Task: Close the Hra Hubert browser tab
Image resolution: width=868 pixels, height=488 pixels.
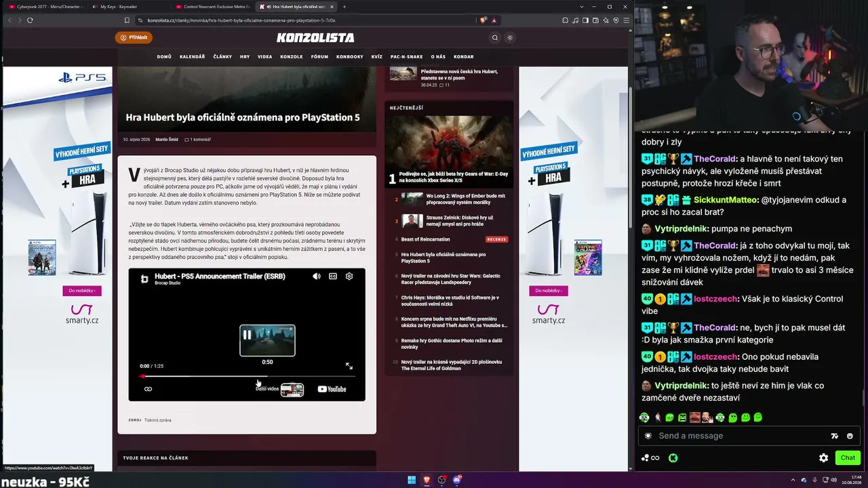Action: point(332,7)
